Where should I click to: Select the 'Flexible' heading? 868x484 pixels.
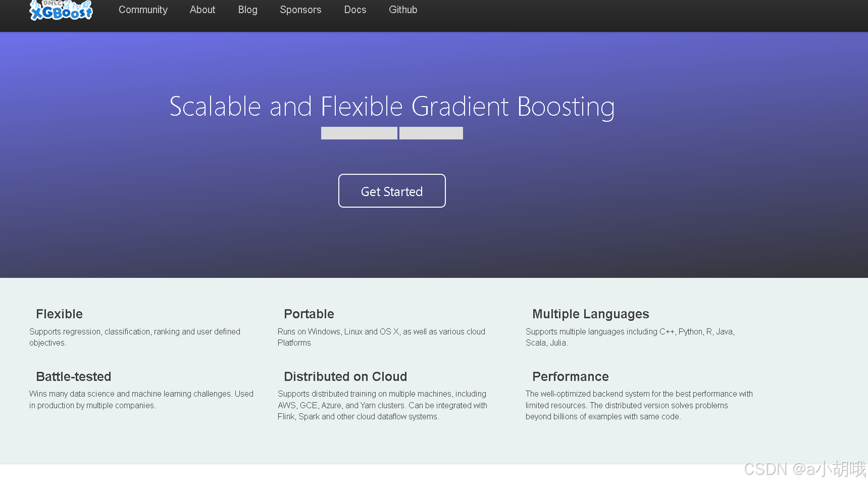point(59,314)
